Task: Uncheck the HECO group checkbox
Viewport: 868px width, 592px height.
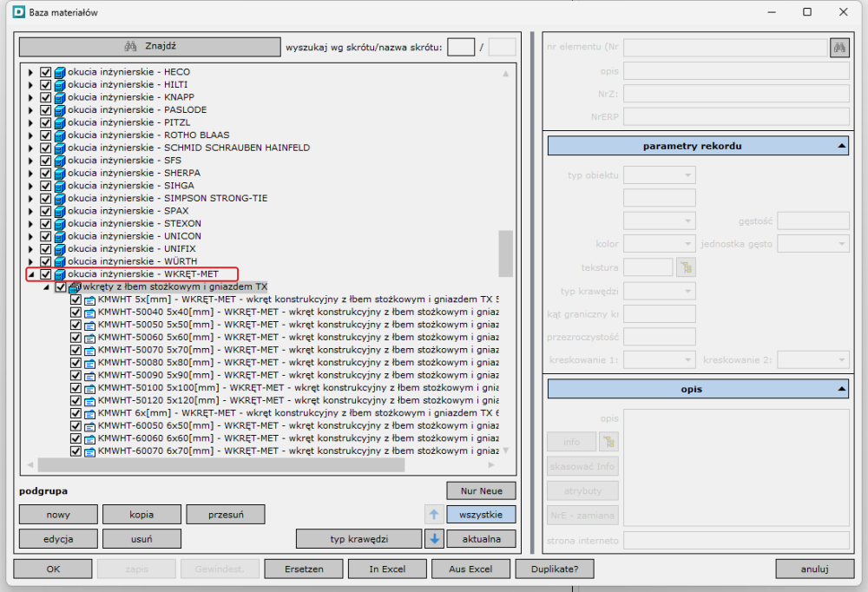Action: click(x=45, y=72)
